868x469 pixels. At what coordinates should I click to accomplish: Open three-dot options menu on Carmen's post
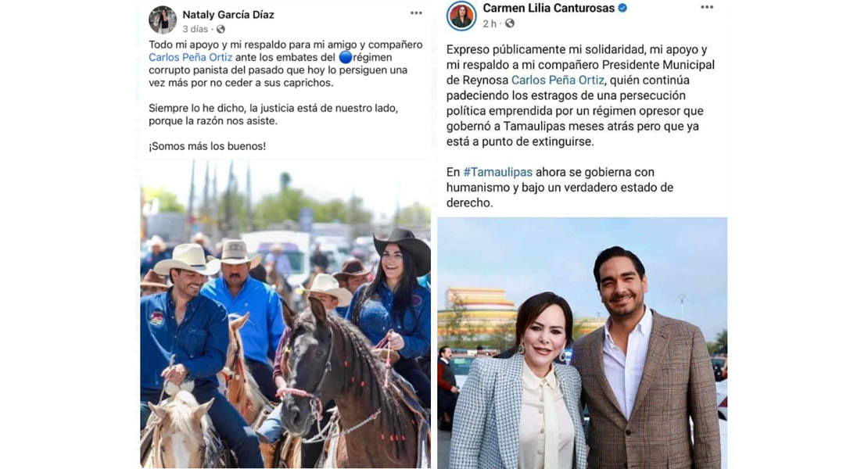[x=707, y=7]
